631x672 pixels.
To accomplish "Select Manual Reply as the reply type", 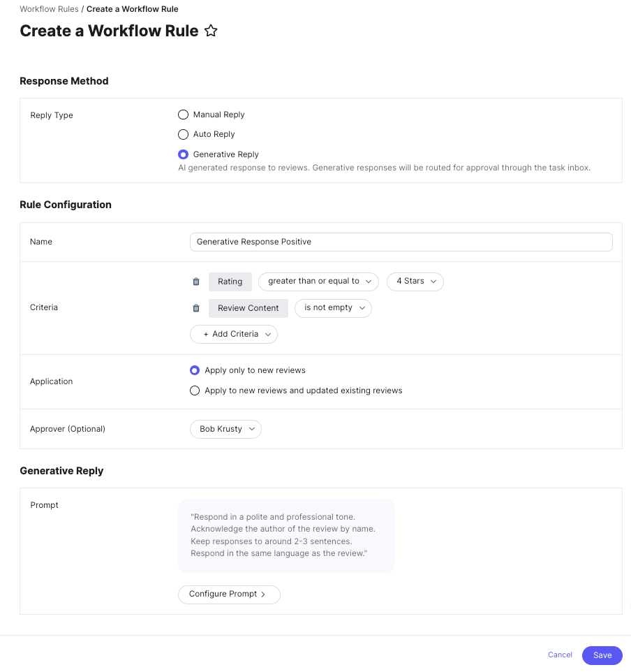I will click(x=183, y=114).
